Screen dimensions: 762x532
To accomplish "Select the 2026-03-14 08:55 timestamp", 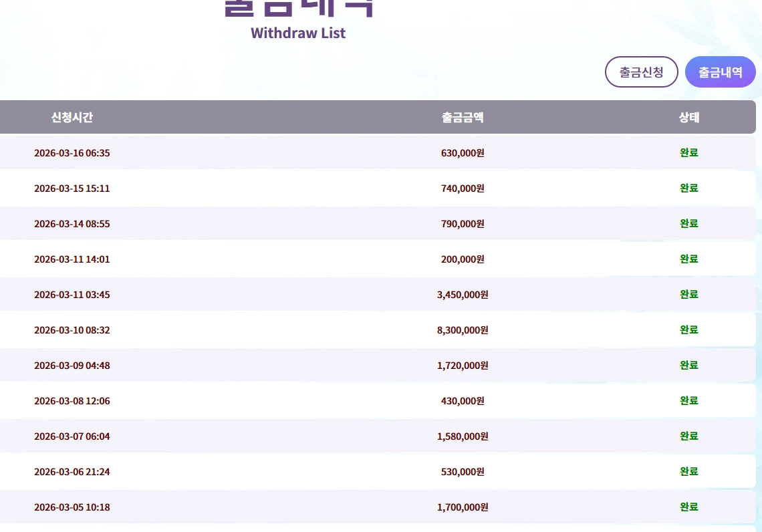I will click(72, 224).
